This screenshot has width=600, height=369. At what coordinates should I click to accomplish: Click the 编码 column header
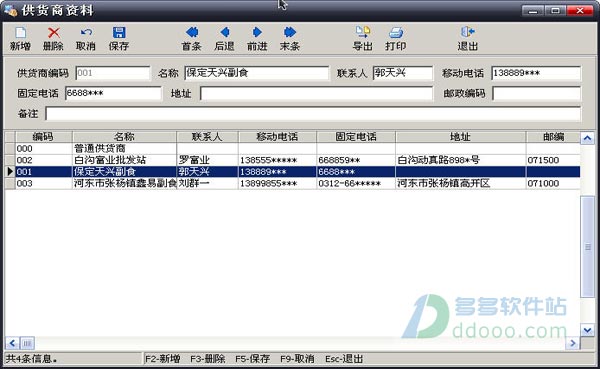click(44, 137)
